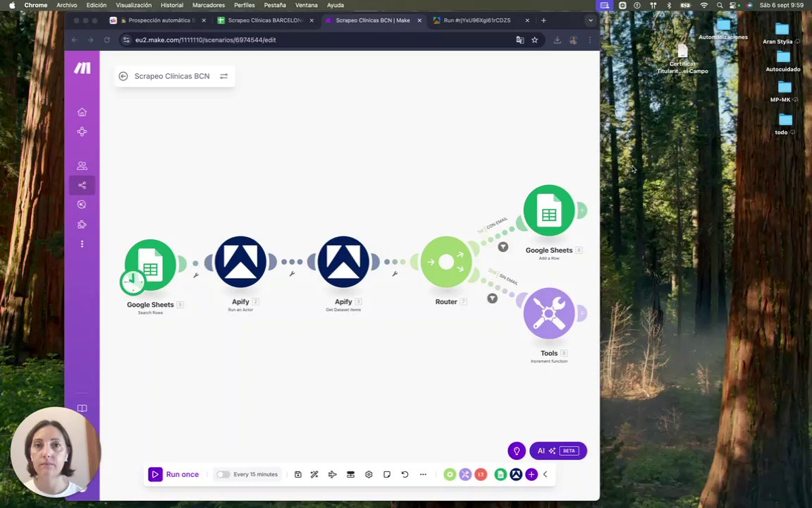Open the SIN EMAIL route filter
The image size is (812, 508).
(x=492, y=298)
